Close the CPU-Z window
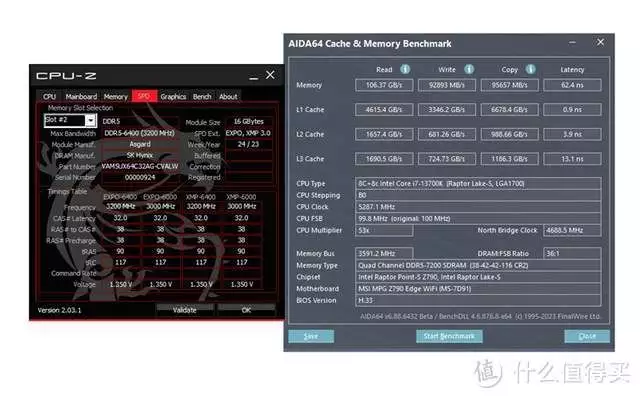 point(270,75)
